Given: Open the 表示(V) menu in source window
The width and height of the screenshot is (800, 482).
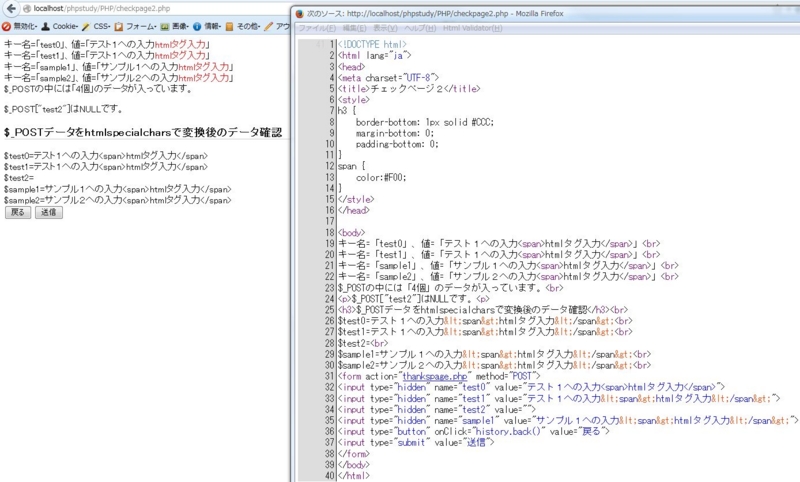Looking at the screenshot, I should pyautogui.click(x=385, y=28).
